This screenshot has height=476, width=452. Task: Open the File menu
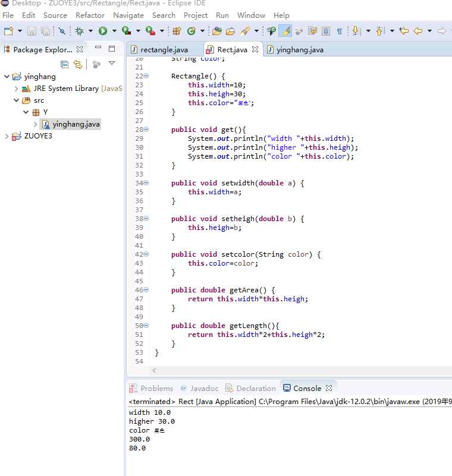tap(8, 15)
